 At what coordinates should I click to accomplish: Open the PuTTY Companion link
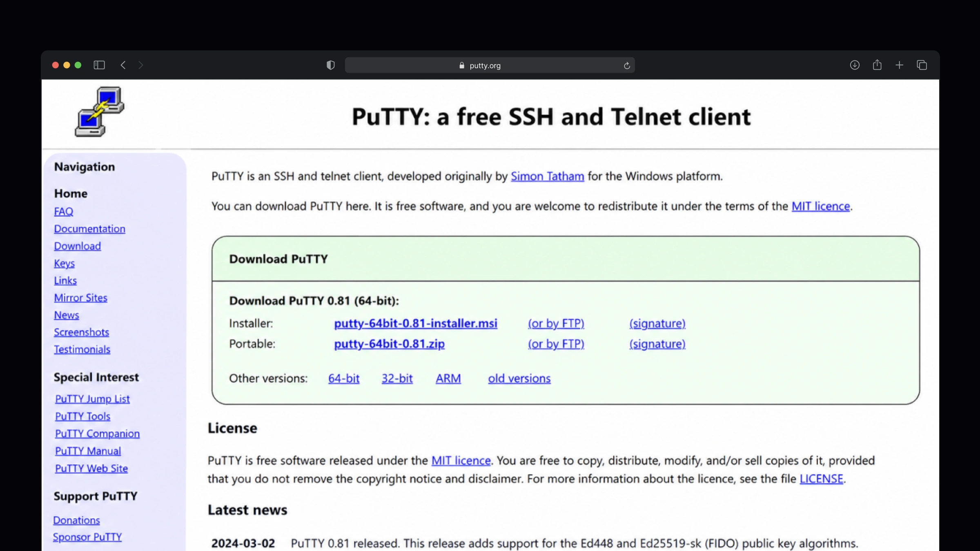tap(98, 433)
